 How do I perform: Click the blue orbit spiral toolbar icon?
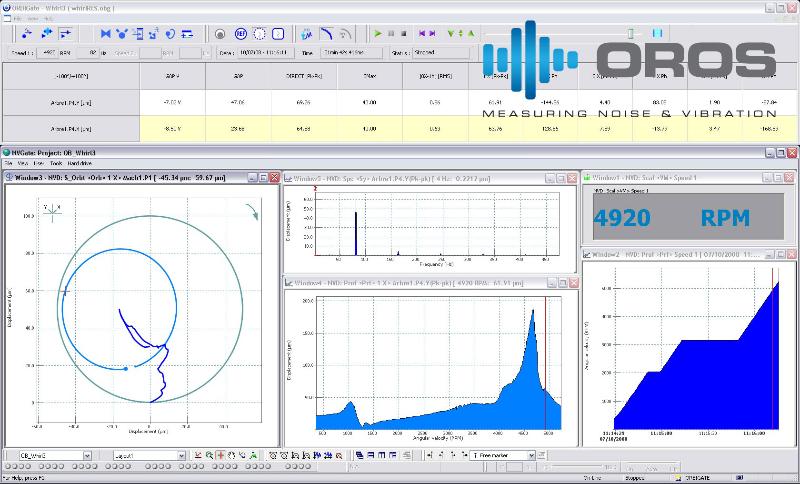[170, 34]
